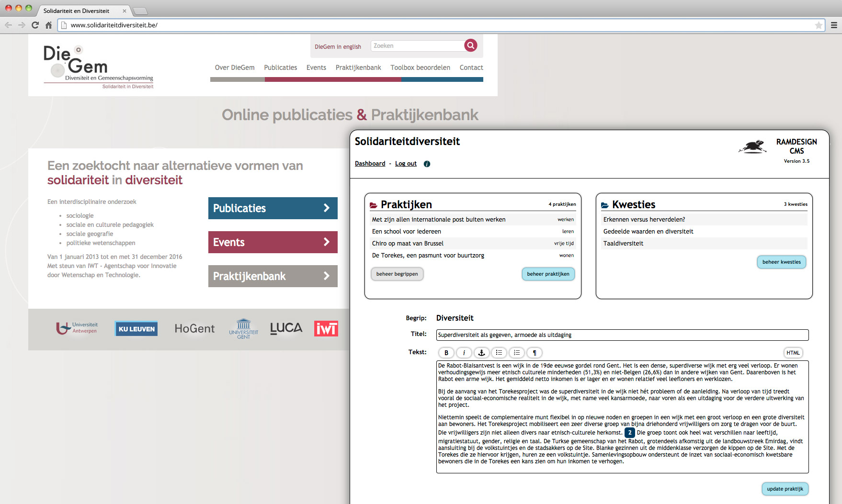Click the beheer kwesties button
This screenshot has height=504, width=842.
pos(781,262)
